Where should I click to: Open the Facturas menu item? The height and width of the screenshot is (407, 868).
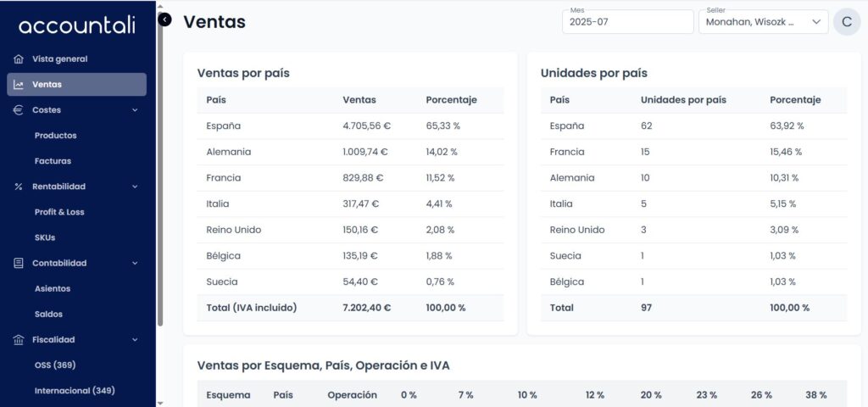pos(53,161)
